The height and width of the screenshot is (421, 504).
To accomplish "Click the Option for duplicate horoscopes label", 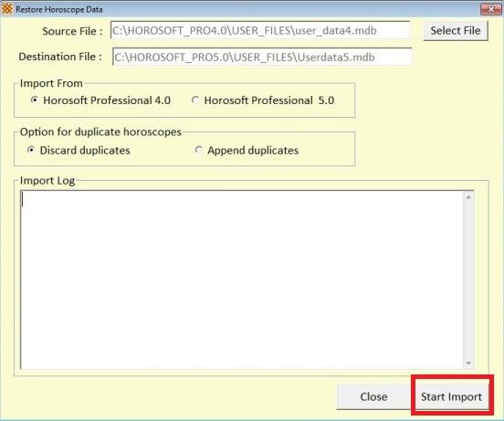I will pyautogui.click(x=100, y=132).
